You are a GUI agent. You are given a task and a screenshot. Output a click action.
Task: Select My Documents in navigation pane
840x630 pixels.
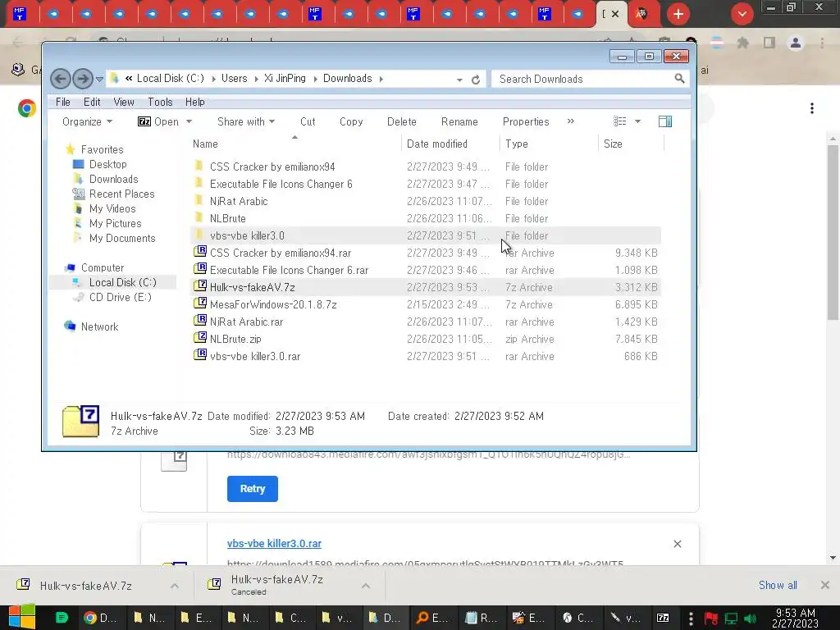point(122,238)
